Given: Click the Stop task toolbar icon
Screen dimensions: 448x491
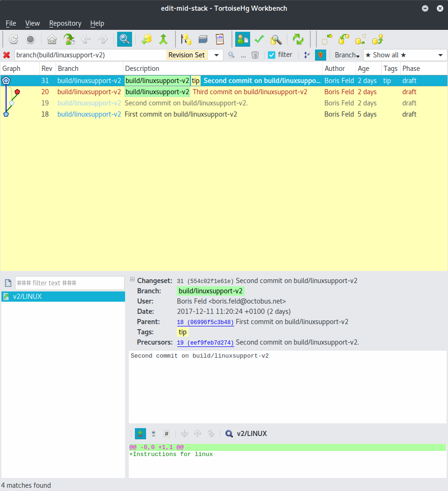Looking at the screenshot, I should tap(30, 40).
